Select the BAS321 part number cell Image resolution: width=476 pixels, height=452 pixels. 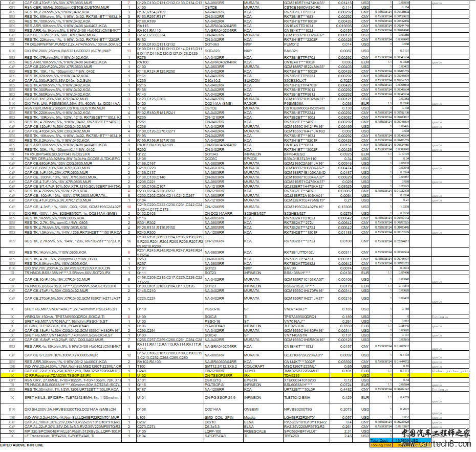tap(306, 51)
